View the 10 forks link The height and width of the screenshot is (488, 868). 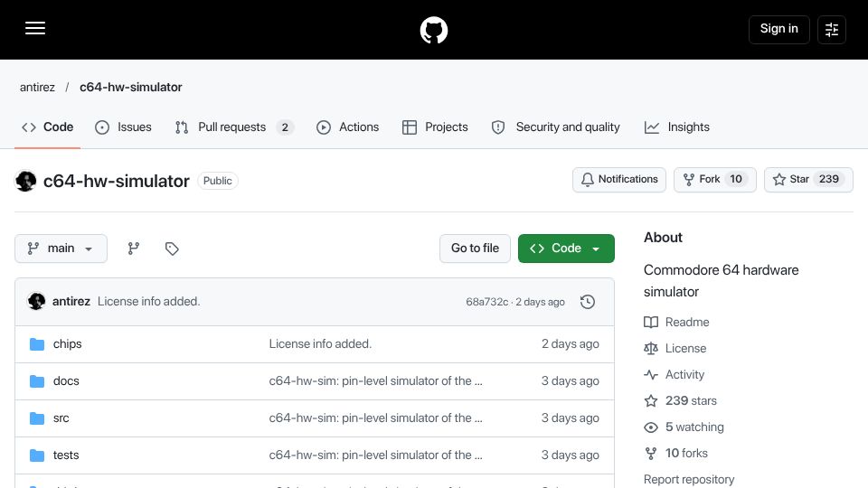(x=676, y=453)
